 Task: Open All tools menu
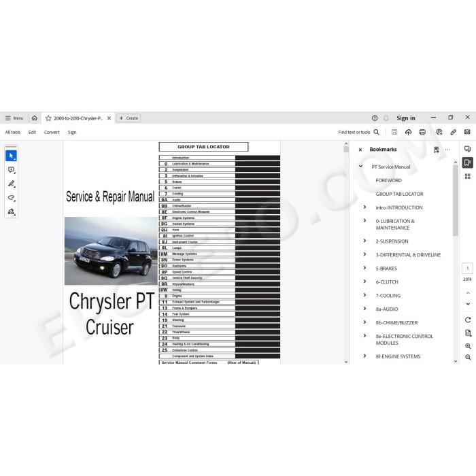click(x=13, y=132)
